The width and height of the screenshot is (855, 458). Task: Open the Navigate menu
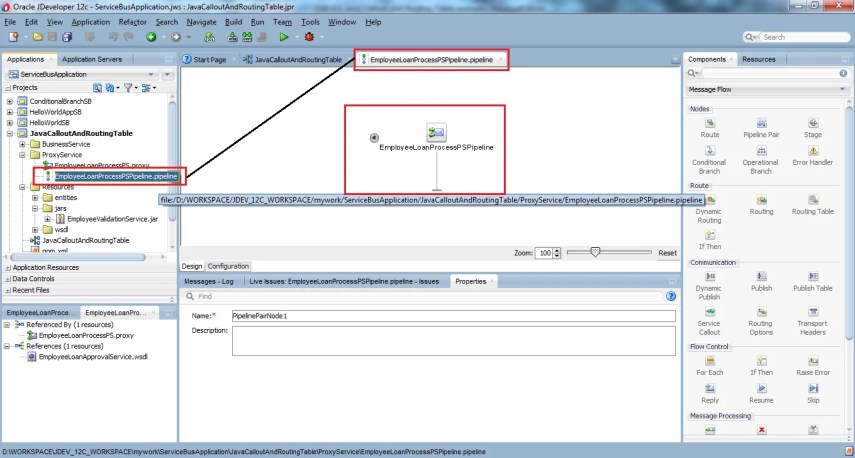click(x=201, y=22)
